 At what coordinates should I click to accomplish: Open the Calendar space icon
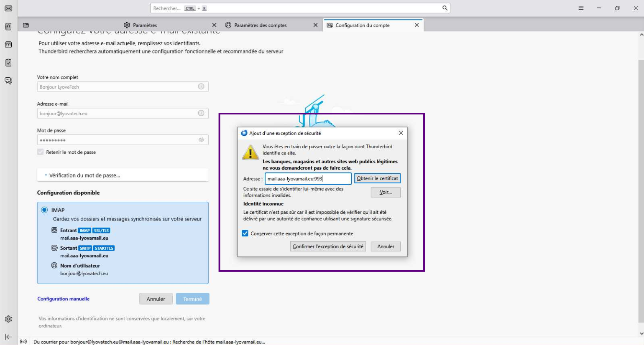coord(8,45)
